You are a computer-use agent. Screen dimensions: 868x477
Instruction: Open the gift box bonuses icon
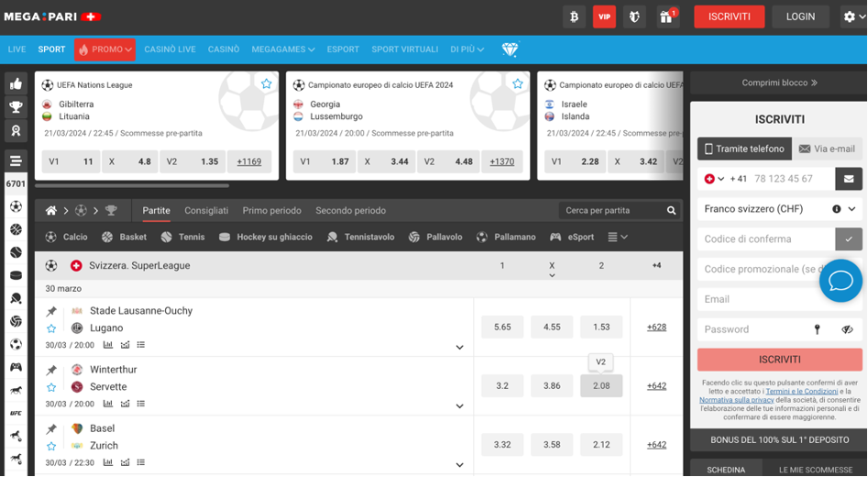tap(667, 17)
